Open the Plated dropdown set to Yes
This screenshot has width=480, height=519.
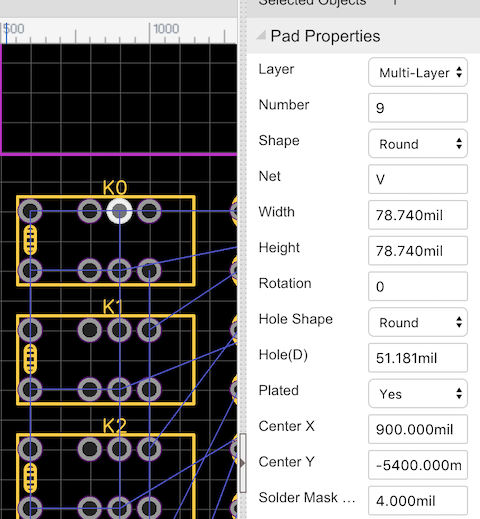pos(418,394)
